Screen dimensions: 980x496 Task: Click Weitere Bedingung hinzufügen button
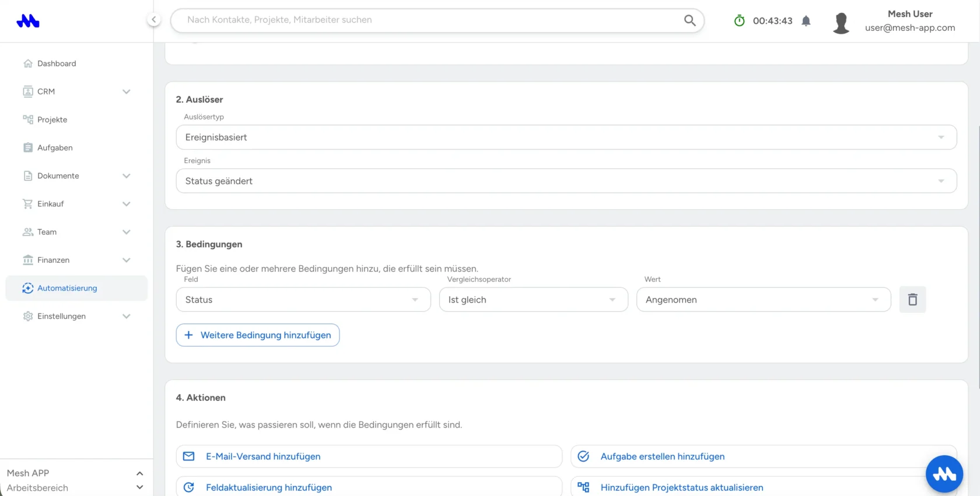point(258,335)
